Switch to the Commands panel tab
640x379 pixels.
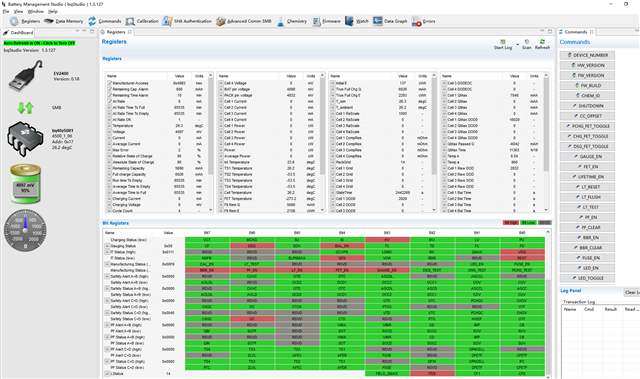pyautogui.click(x=576, y=32)
